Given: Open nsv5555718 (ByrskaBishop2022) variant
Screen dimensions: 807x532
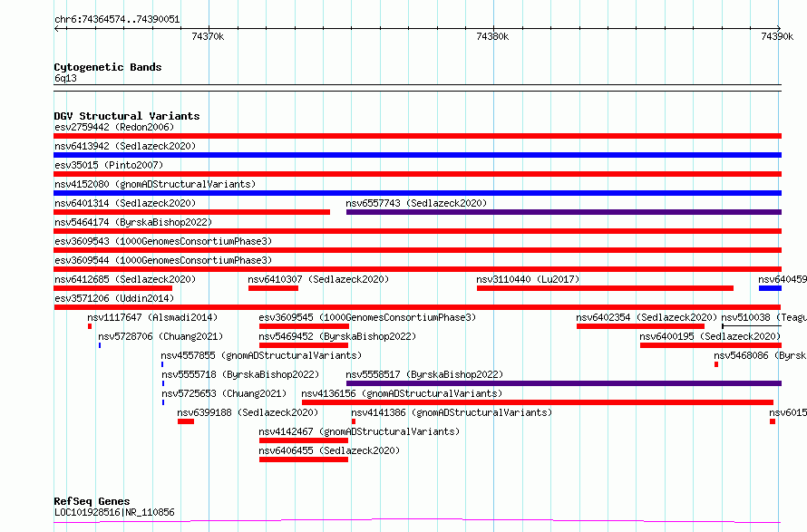Looking at the screenshot, I should point(240,374).
